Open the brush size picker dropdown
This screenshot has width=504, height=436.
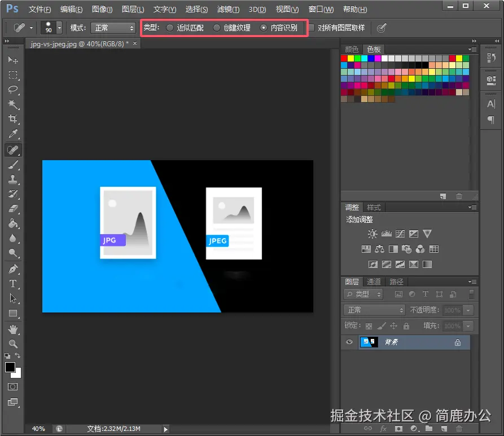click(59, 28)
